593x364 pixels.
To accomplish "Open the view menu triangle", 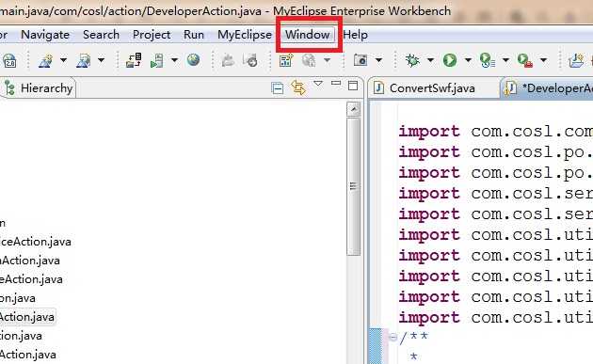I will click(x=318, y=84).
